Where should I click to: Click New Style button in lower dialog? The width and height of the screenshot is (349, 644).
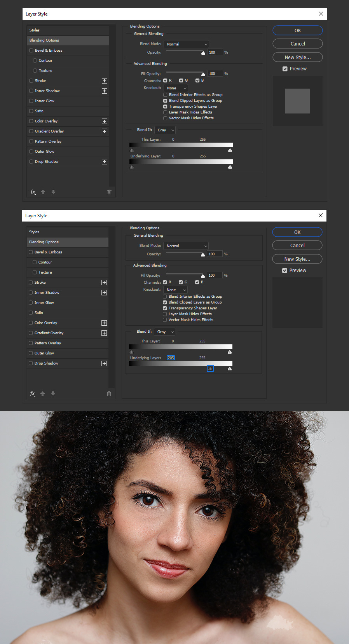point(297,259)
